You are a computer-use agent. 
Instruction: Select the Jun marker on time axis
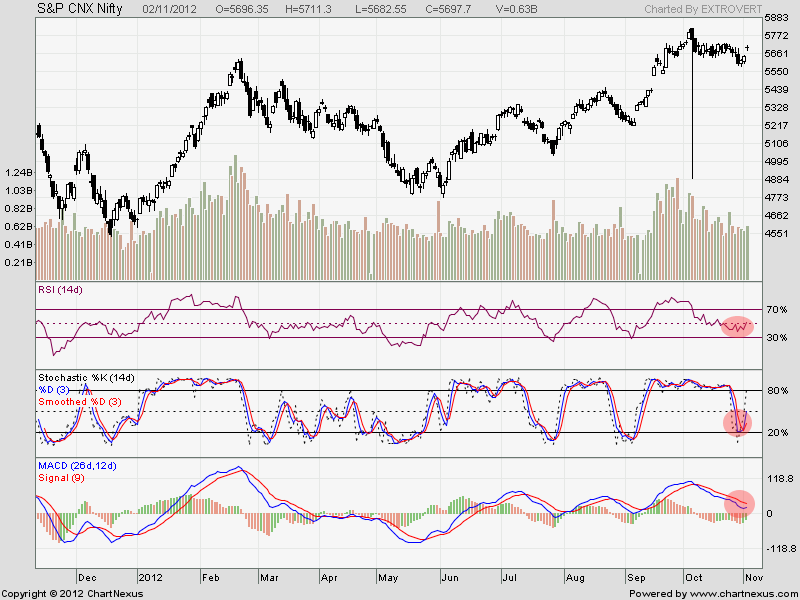point(449,577)
